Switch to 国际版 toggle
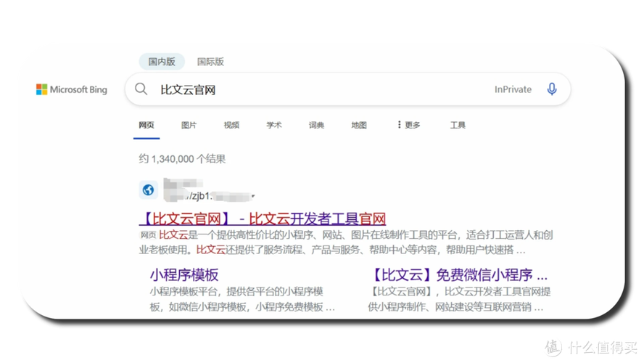Screen dimensions: 644x363 [x=210, y=62]
